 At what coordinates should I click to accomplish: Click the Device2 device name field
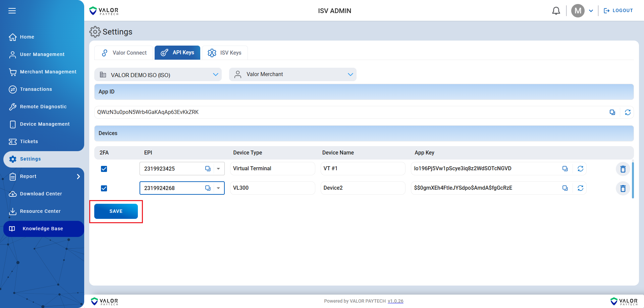(x=363, y=188)
